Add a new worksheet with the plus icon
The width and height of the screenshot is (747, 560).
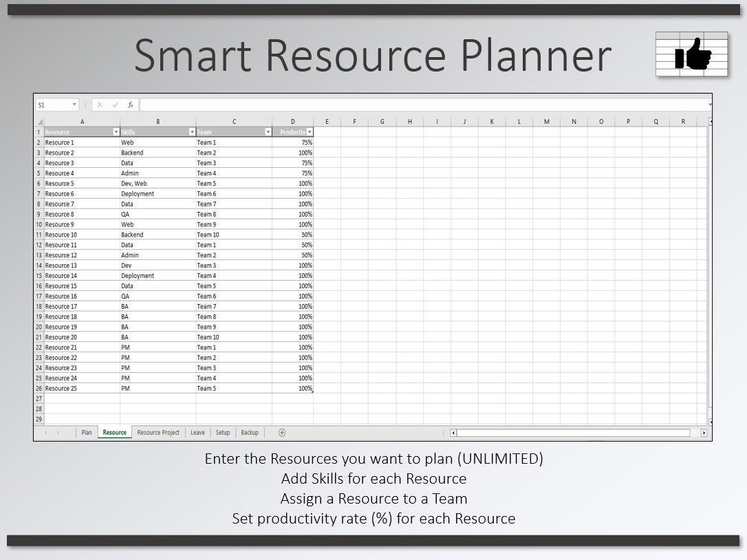coord(282,432)
